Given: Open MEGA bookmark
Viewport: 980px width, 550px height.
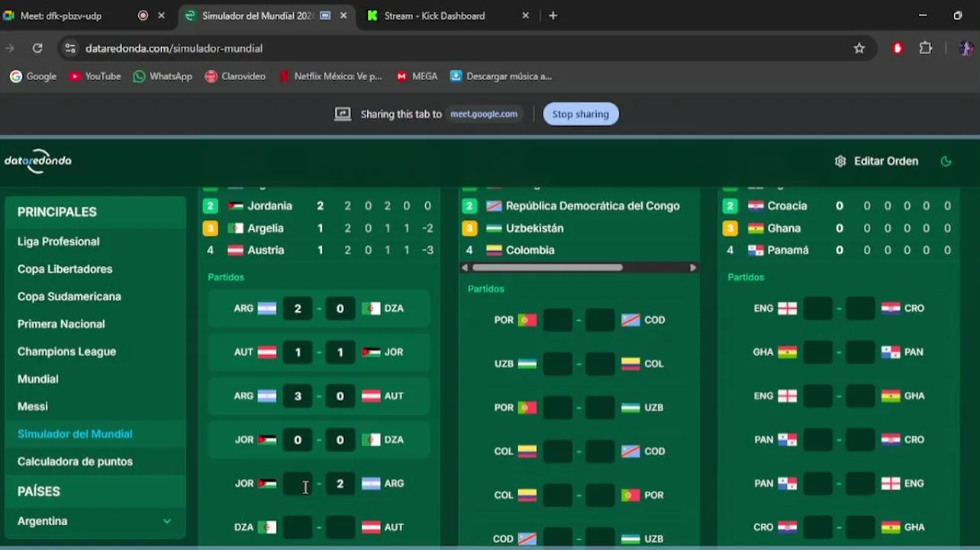Looking at the screenshot, I should tap(417, 76).
